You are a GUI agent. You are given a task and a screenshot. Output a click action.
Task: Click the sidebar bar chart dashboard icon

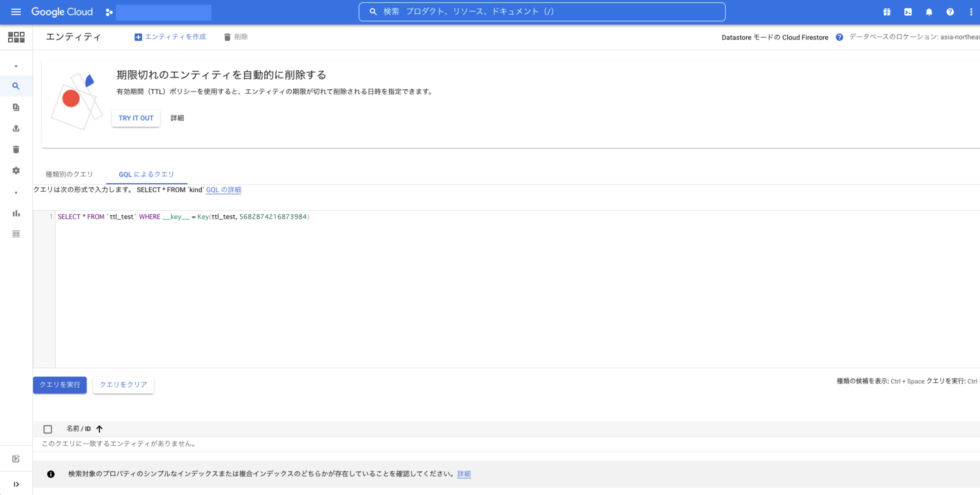16,213
